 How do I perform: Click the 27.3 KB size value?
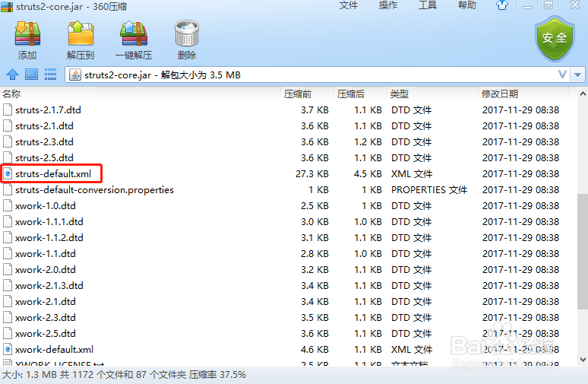click(312, 174)
